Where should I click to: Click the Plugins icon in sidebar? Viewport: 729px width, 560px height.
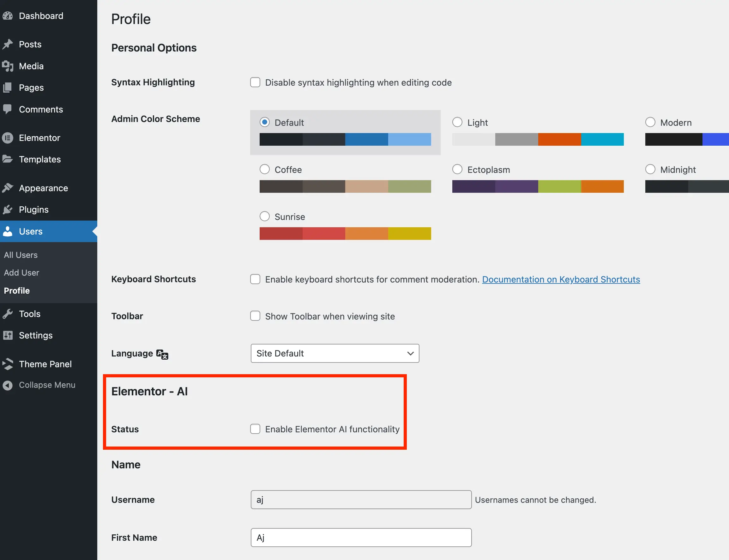point(8,209)
